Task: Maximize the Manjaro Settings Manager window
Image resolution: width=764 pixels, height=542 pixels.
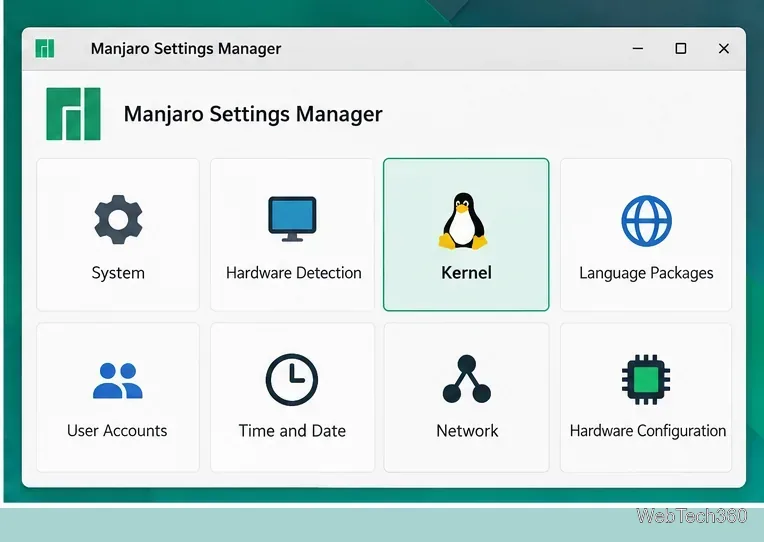Action: click(681, 48)
